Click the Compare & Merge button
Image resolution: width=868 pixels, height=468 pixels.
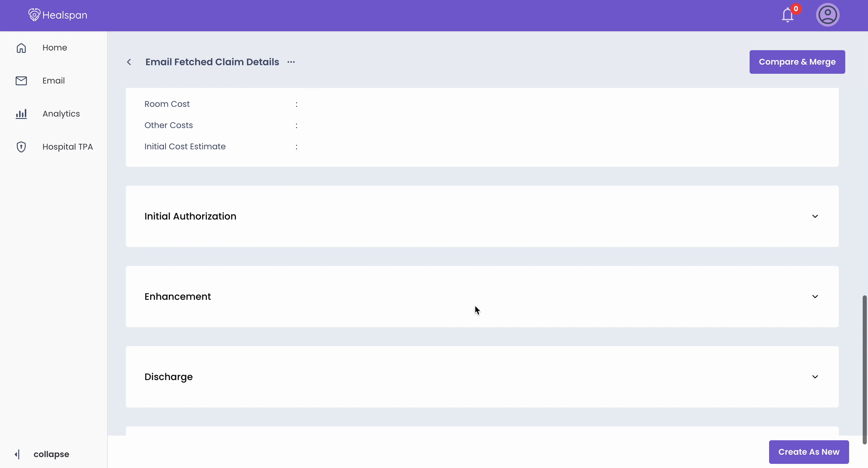(797, 62)
